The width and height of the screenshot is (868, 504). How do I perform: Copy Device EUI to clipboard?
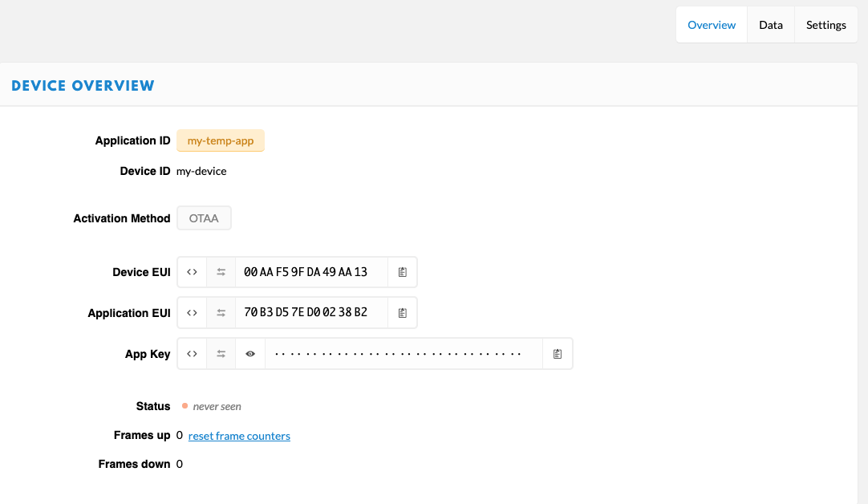point(403,272)
